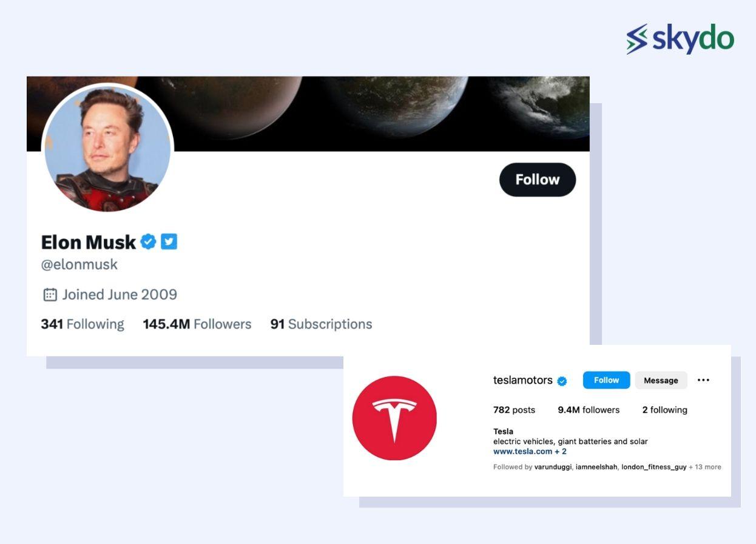View the 341 Following list
756x544 pixels.
(83, 324)
